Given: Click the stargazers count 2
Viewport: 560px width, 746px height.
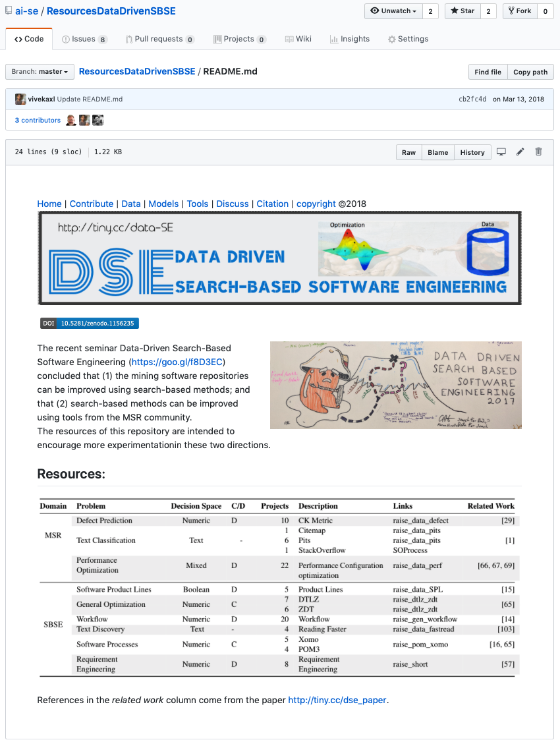Looking at the screenshot, I should click(488, 11).
